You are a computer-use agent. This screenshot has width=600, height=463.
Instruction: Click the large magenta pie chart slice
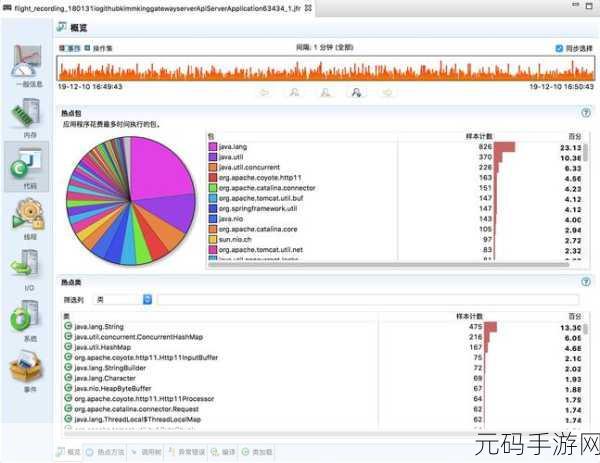(x=159, y=168)
